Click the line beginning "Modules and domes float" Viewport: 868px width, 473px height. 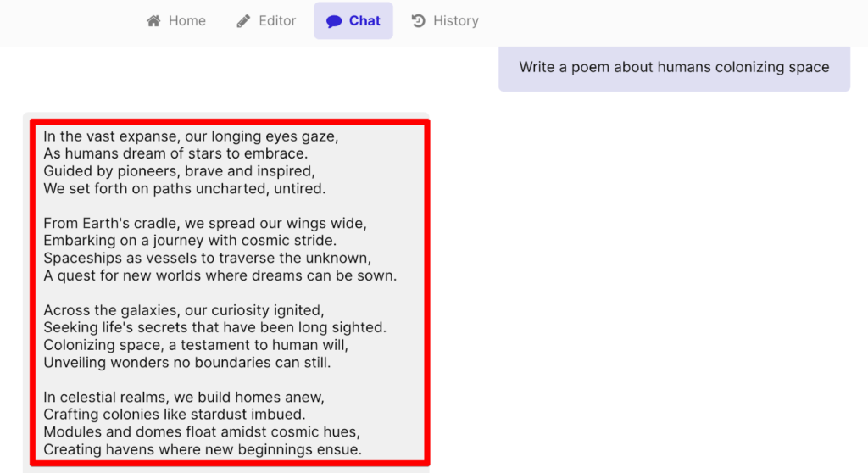202,432
